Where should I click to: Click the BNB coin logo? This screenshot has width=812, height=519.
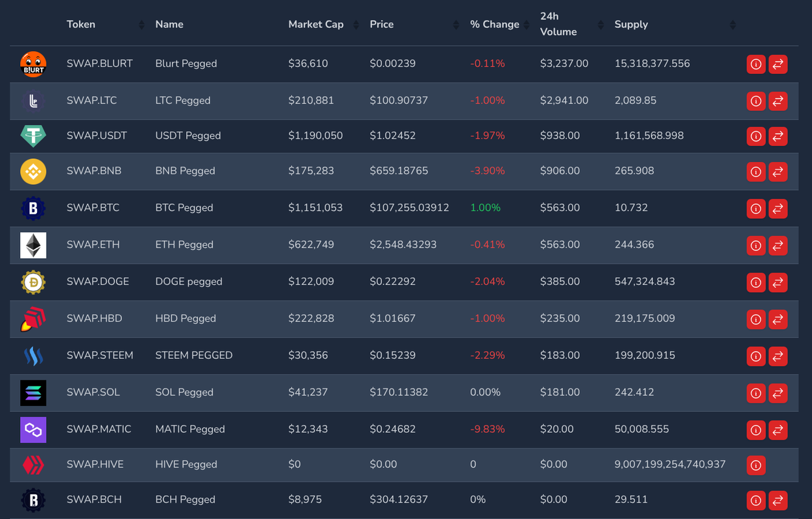33,171
